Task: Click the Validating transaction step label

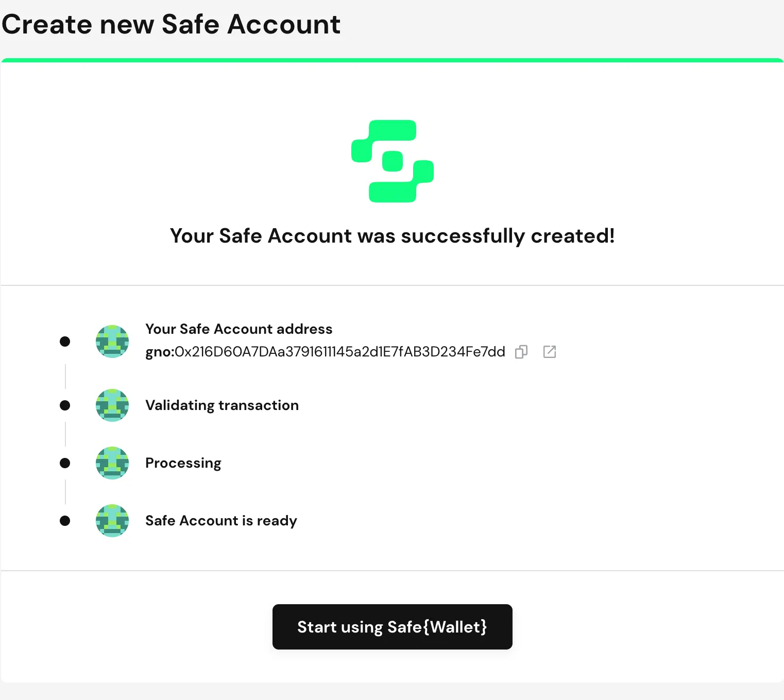Action: (222, 405)
